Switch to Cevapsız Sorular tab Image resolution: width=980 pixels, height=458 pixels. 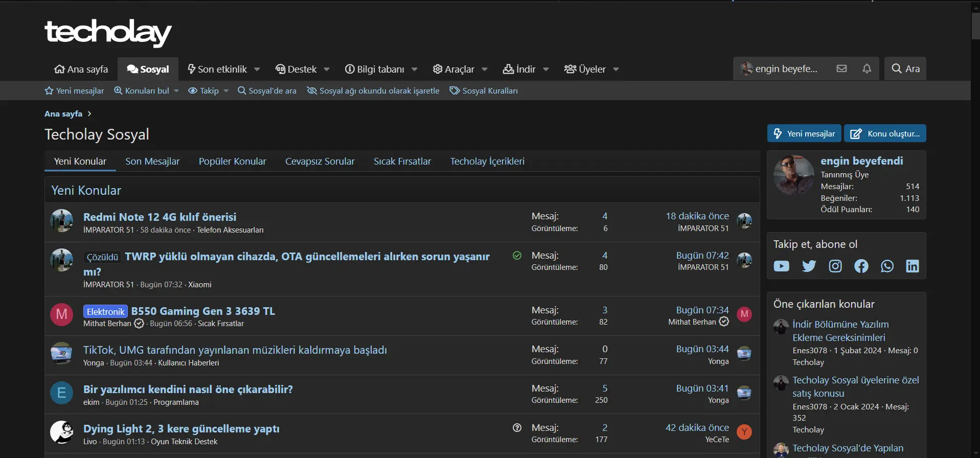[320, 162]
